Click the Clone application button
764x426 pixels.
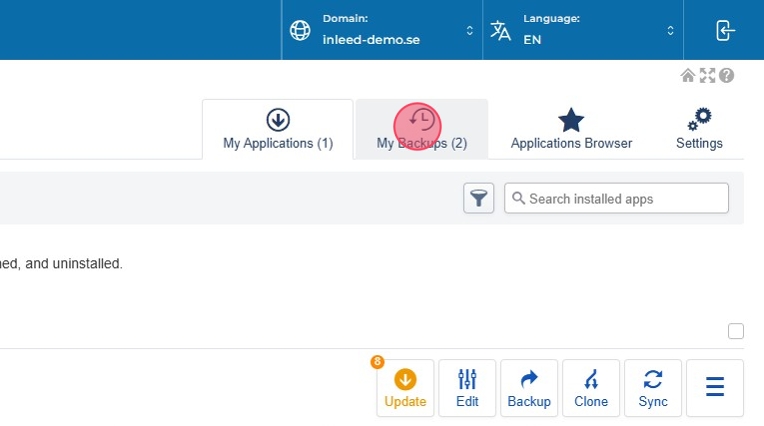pos(591,388)
